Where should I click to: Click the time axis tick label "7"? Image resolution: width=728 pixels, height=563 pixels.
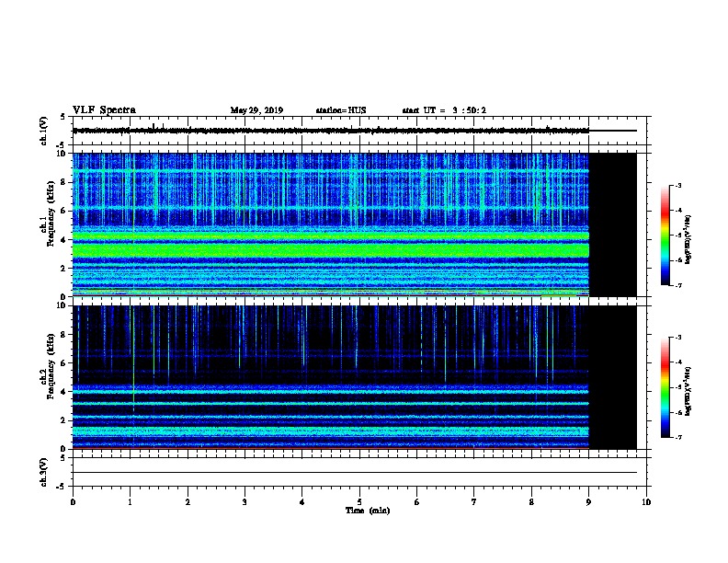tap(474, 501)
